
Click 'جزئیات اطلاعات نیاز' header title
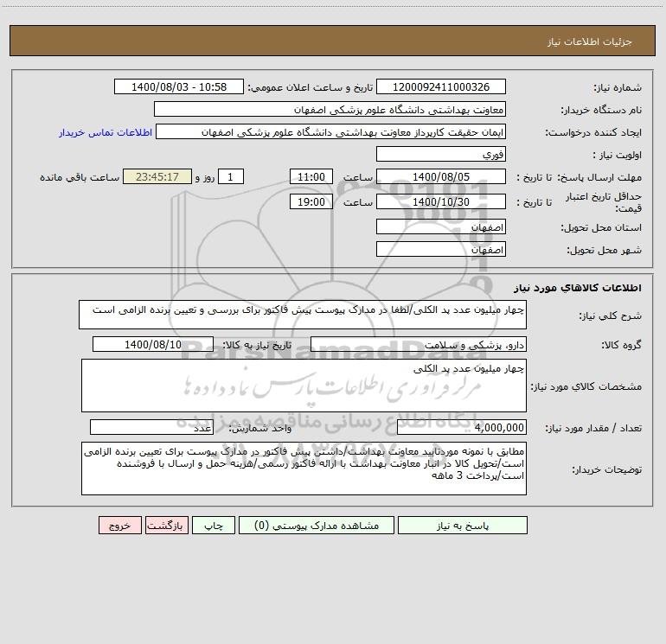[590, 41]
